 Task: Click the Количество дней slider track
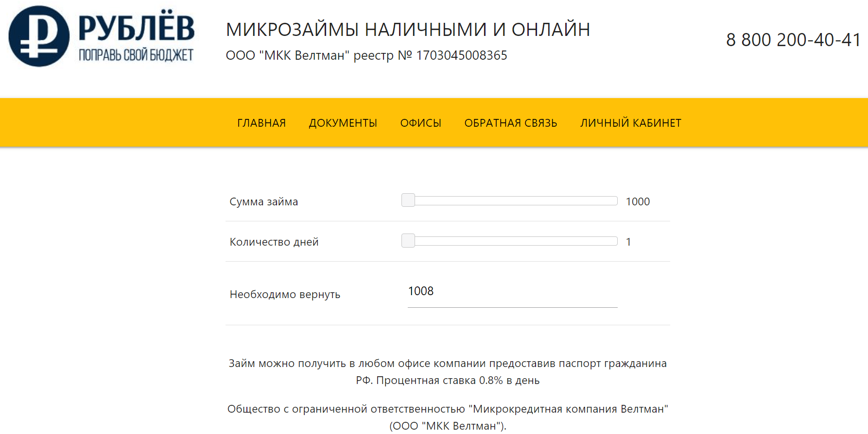click(509, 241)
